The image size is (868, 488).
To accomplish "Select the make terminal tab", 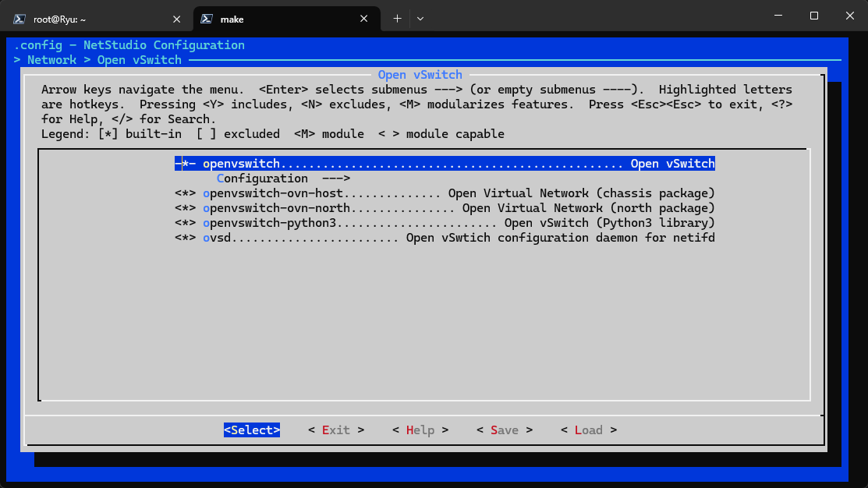I will 287,19.
